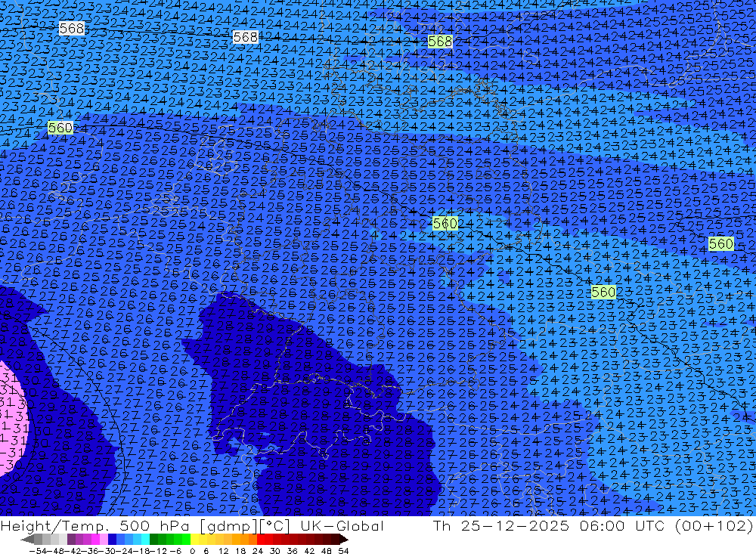Click the white 568 label near the top center
Image resolution: width=756 pixels, height=554 pixels.
(x=246, y=37)
